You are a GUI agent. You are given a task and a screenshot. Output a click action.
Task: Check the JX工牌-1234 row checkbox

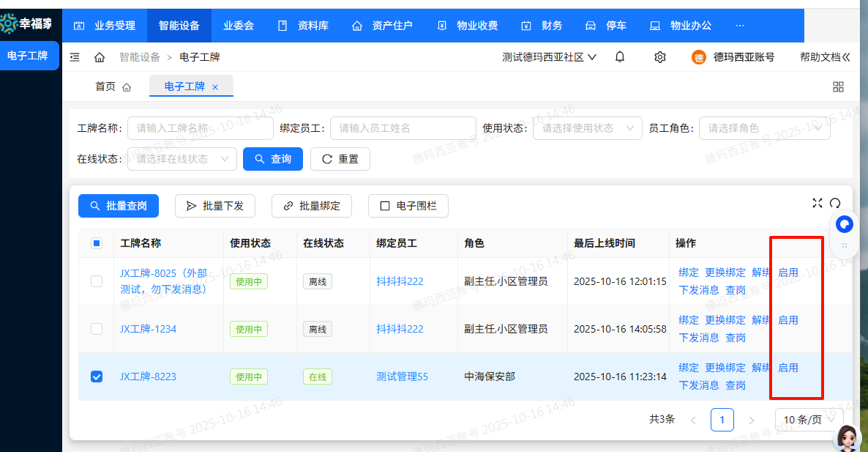click(x=97, y=329)
